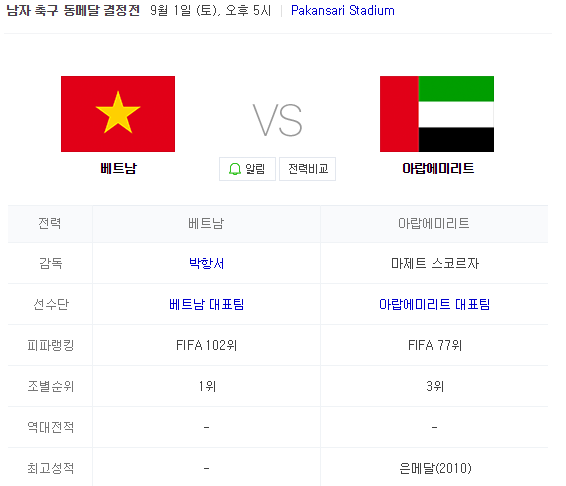Open 아랍에미리트 대표팀 squad link
Screen dimensions: 566x486
pyautogui.click(x=434, y=304)
